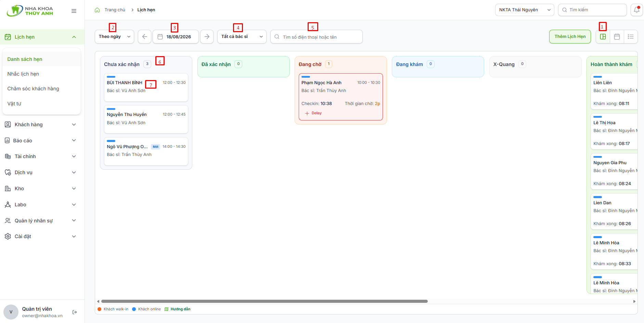The width and height of the screenshot is (644, 323).
Task: Open the notification bell
Action: coord(636,10)
